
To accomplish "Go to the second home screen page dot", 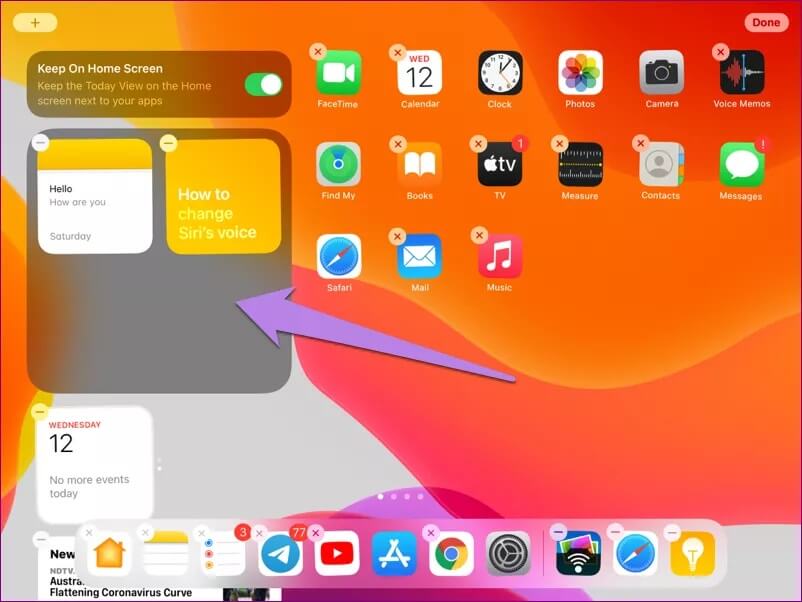I will point(393,497).
